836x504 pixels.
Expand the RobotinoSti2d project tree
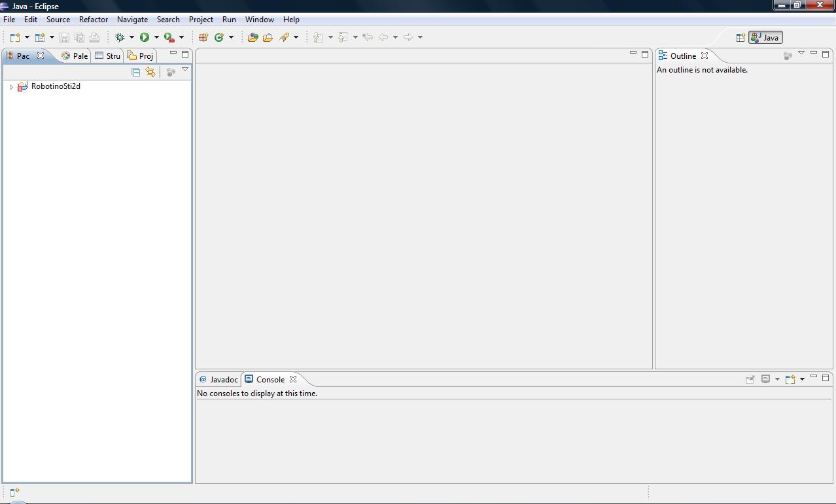tap(11, 87)
